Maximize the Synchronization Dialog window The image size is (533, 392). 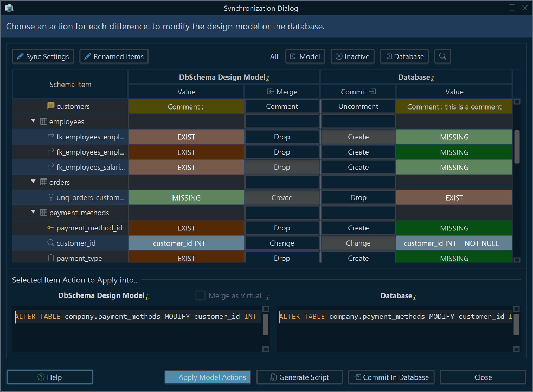[512, 8]
